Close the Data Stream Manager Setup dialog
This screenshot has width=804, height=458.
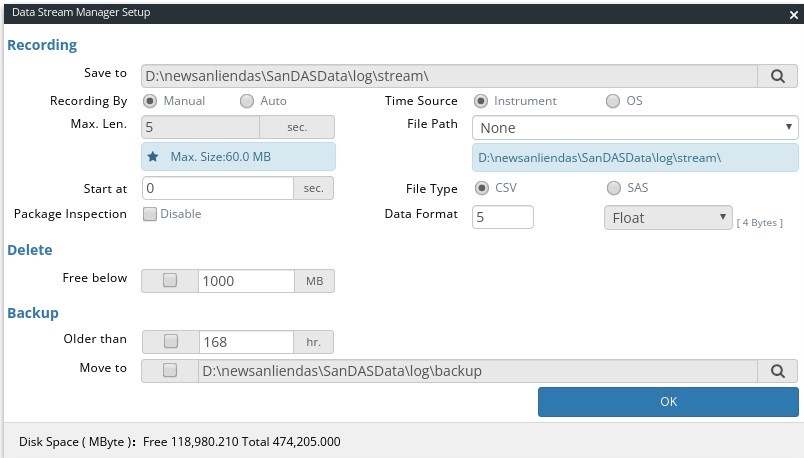coord(790,12)
